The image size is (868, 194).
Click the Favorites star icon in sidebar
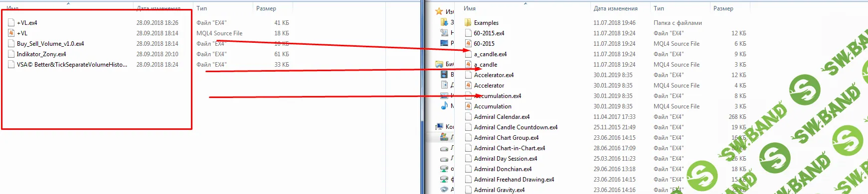(x=439, y=11)
